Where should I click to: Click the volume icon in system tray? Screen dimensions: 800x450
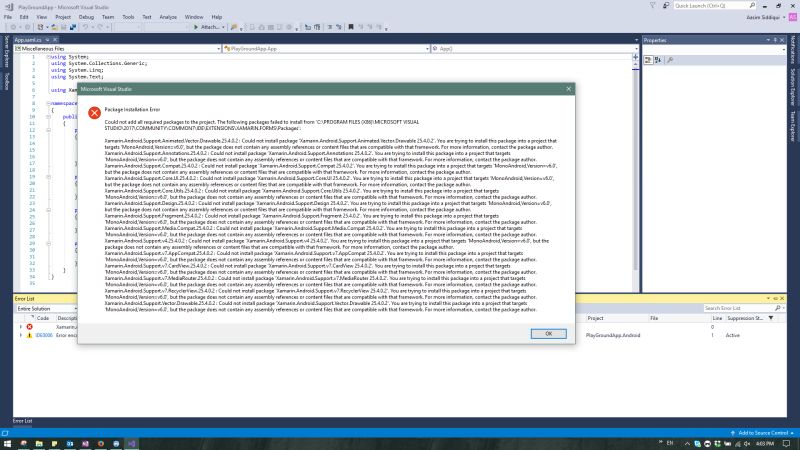(747, 444)
